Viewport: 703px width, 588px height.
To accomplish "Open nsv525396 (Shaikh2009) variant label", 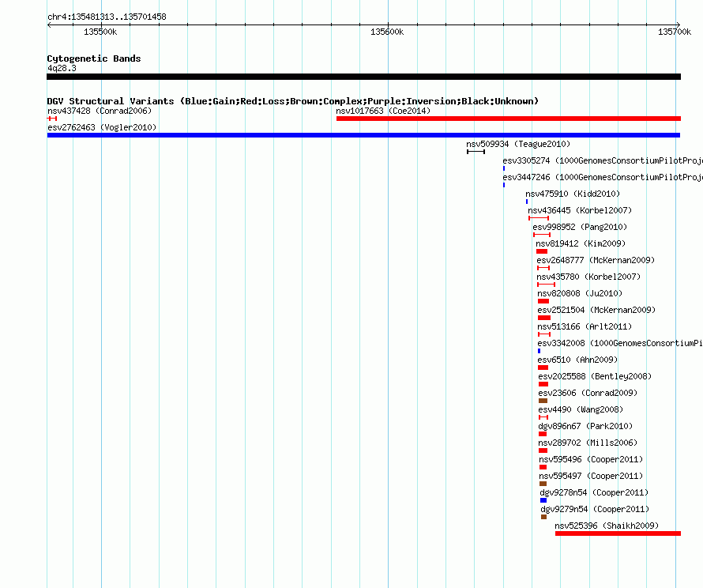I will coord(607,526).
